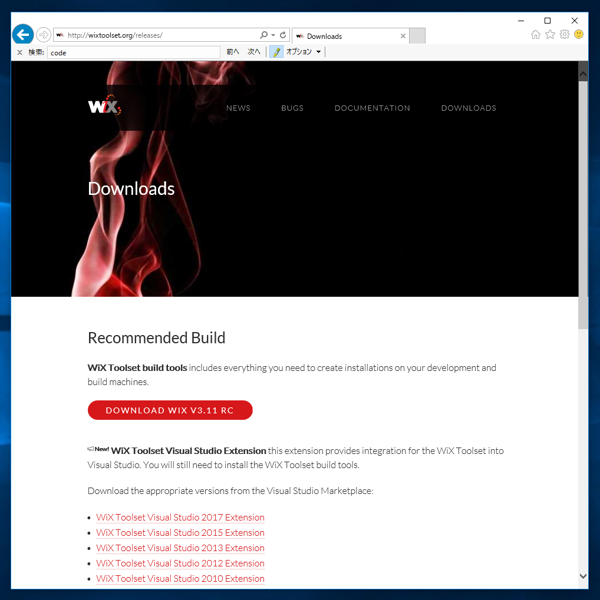Image resolution: width=600 pixels, height=600 pixels.
Task: Click the Downloads page title text
Action: click(131, 189)
